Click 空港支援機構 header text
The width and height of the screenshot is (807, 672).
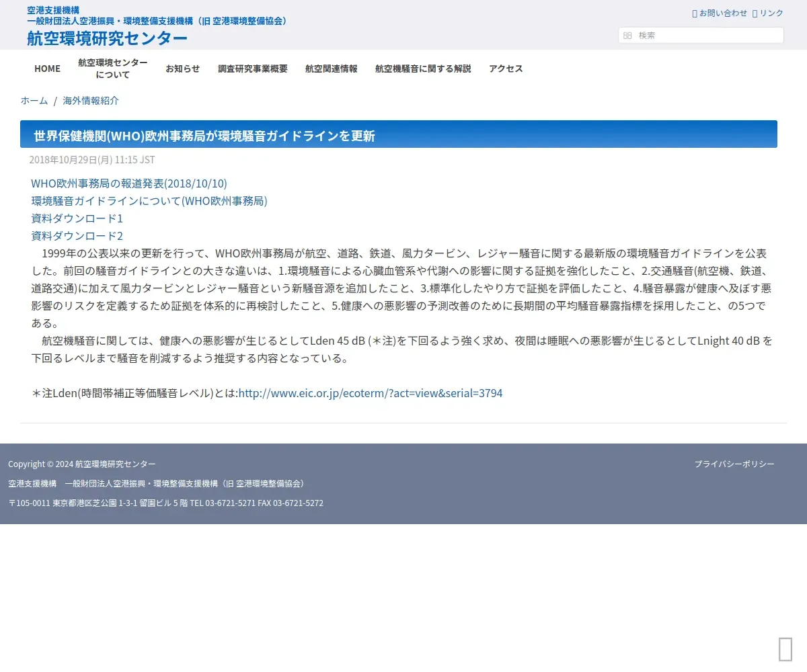53,10
